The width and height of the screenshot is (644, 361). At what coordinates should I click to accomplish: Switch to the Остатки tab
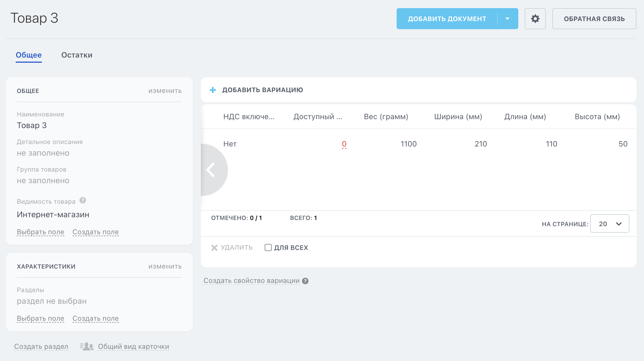point(77,55)
